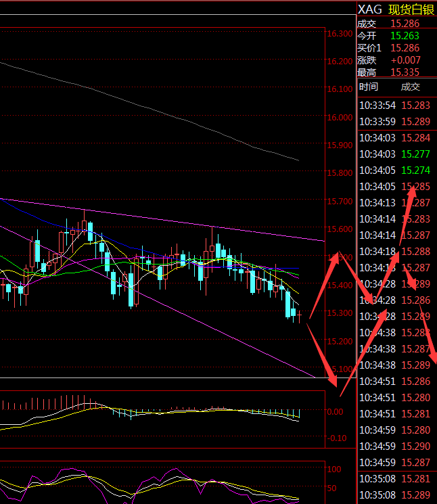Screen dimensions: 437x504
Task: Click the 时间 column header
Action: [x=369, y=87]
